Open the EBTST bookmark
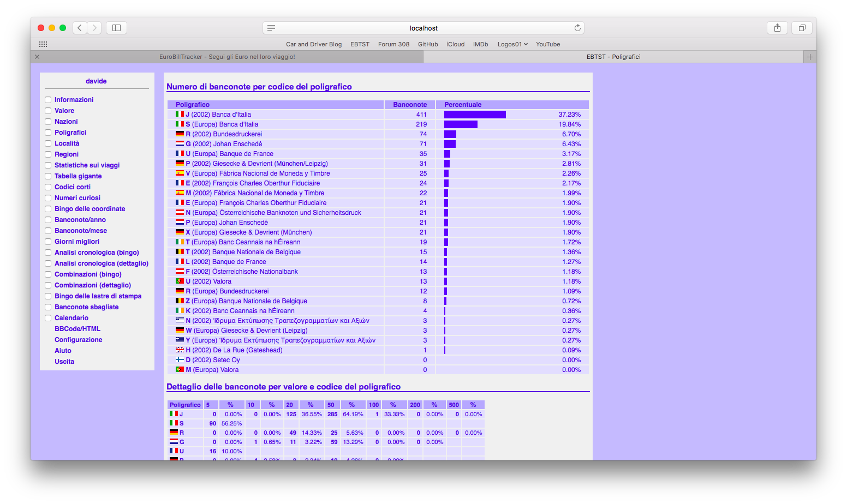The height and width of the screenshot is (504, 847). 360,44
